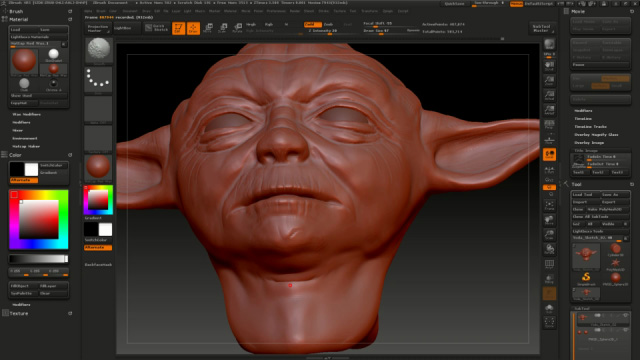Enable Zadd sculpt mode
640x360 pixels.
pos(312,24)
